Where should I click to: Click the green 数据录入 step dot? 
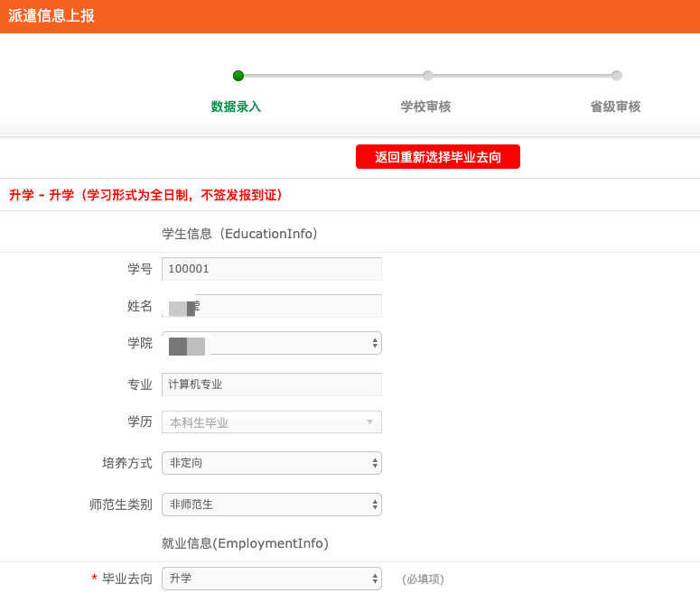[238, 76]
